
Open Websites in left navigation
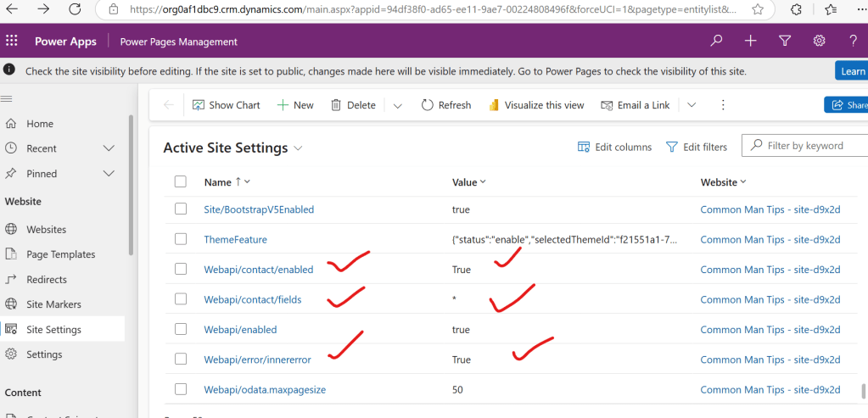tap(46, 229)
